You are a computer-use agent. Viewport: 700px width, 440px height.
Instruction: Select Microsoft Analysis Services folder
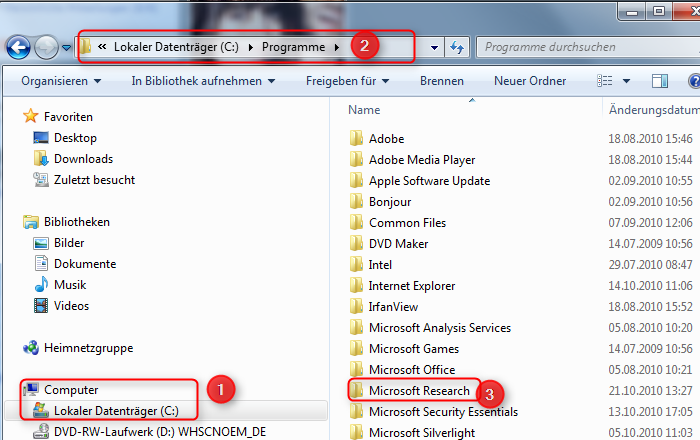pos(440,328)
